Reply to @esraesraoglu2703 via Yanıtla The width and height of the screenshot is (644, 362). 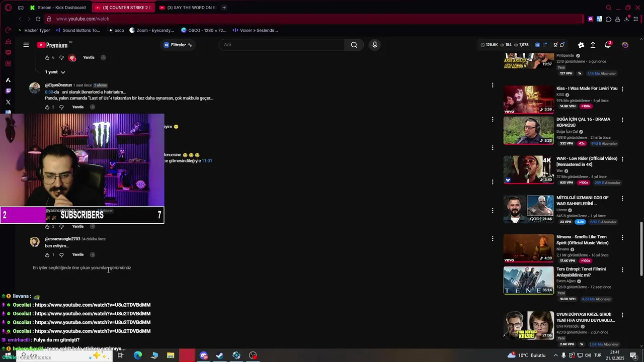coord(78,255)
